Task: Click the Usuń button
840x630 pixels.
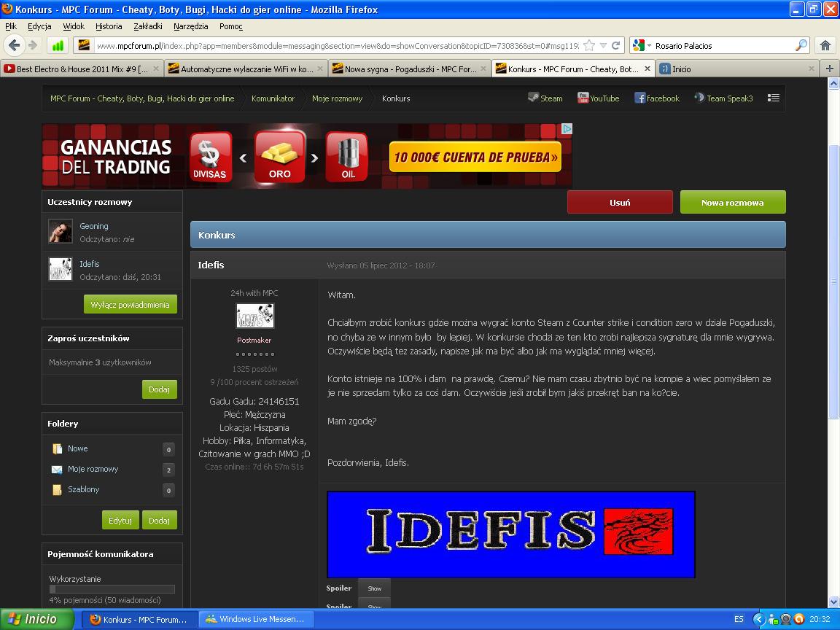Action: click(x=620, y=203)
